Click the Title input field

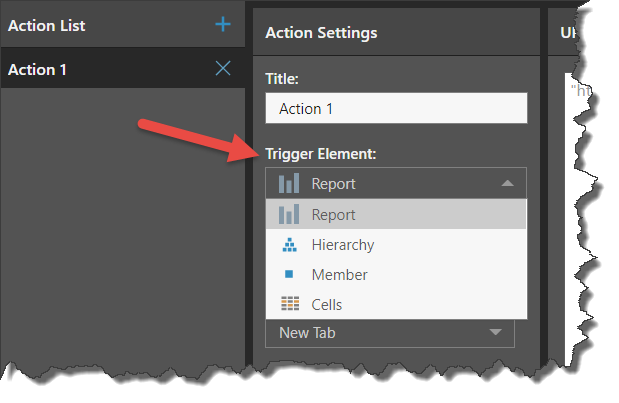[396, 108]
